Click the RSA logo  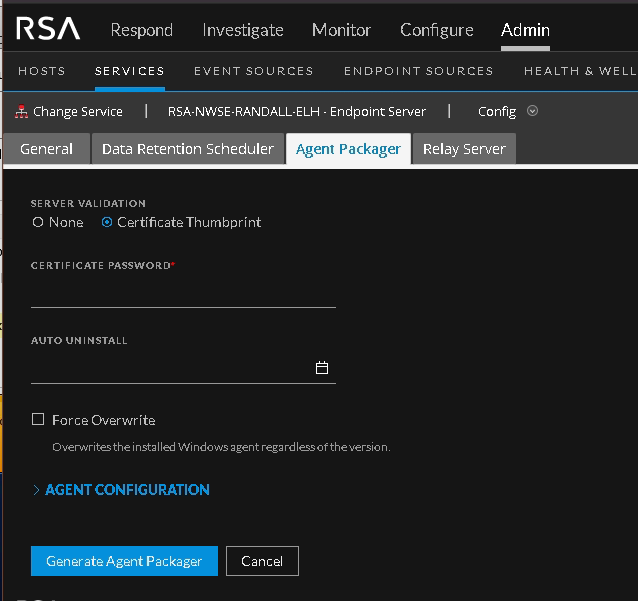48,29
